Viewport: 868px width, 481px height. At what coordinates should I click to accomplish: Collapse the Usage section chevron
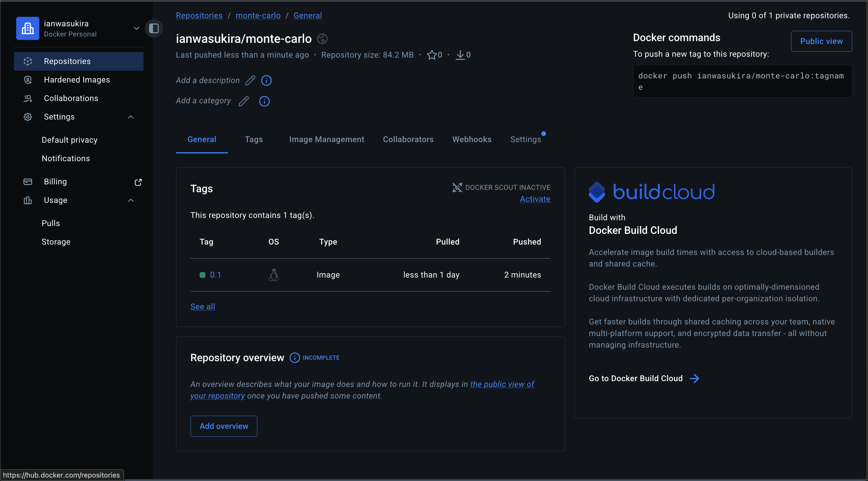tap(131, 200)
